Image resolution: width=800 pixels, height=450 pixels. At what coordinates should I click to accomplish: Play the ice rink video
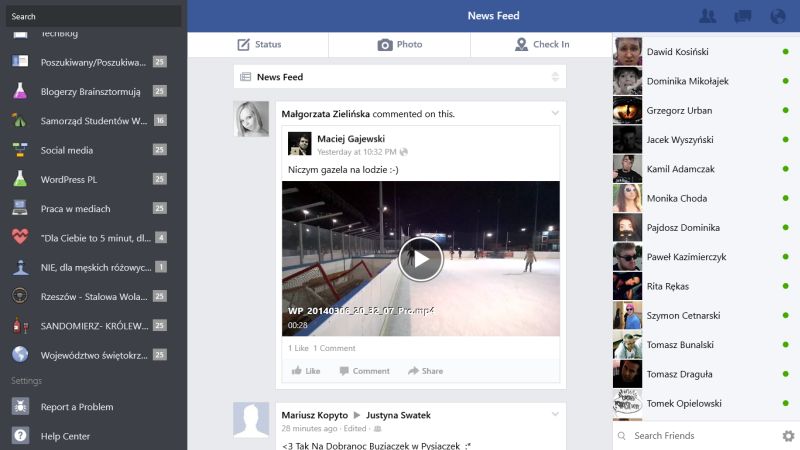(x=420, y=259)
